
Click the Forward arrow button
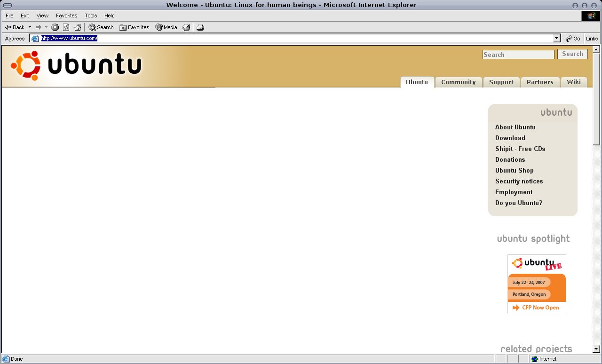pos(39,27)
